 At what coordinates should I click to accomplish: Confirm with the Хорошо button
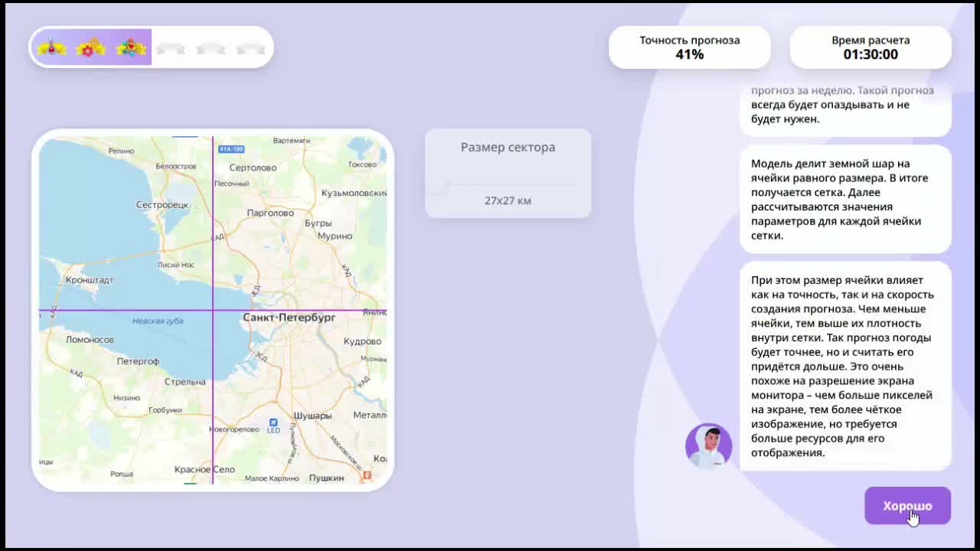pyautogui.click(x=907, y=506)
